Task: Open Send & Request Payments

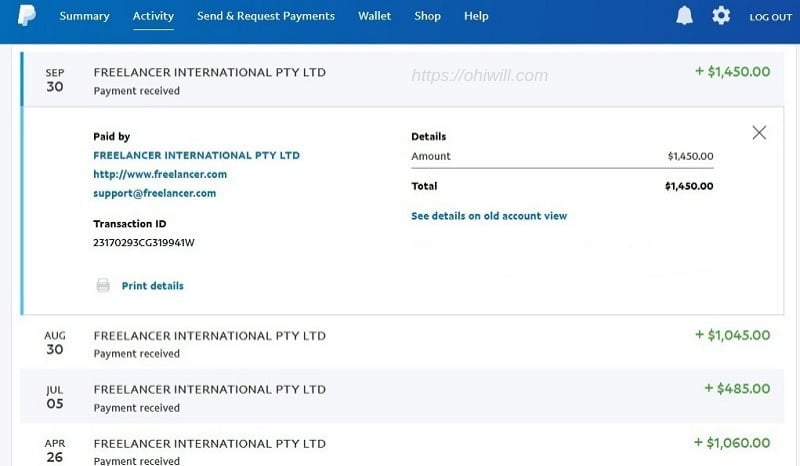Action: [266, 16]
